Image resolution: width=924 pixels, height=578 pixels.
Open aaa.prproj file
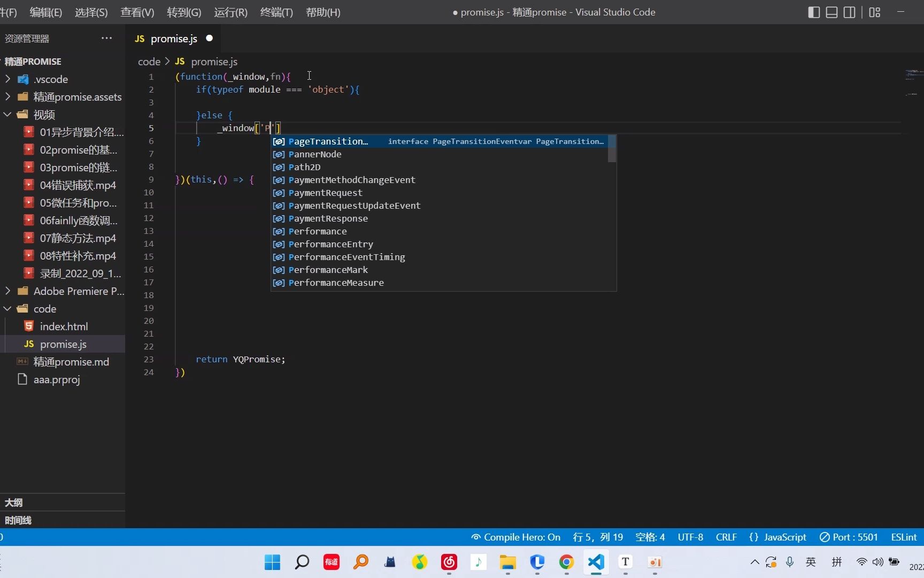point(63,379)
